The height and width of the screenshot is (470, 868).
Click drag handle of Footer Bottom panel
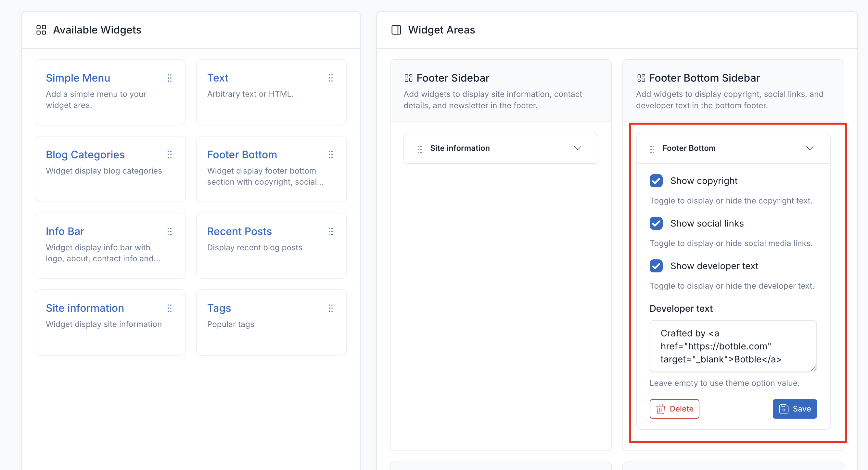point(652,150)
